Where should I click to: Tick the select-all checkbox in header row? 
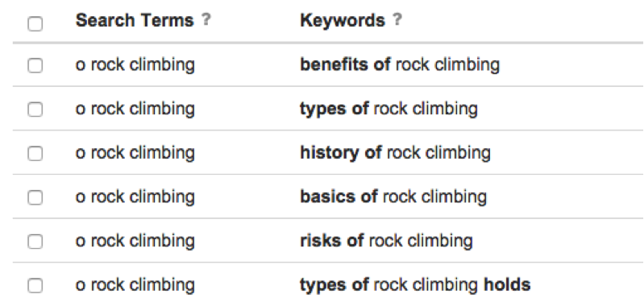tap(35, 24)
